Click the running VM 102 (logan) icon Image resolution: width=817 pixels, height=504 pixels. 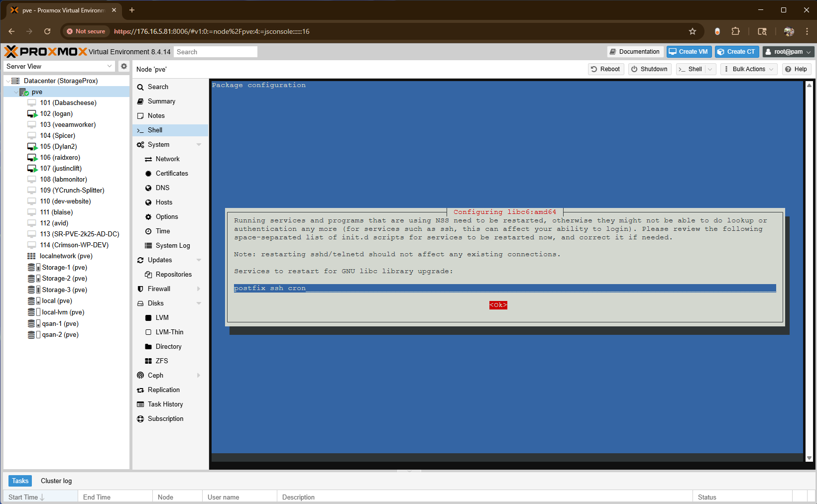click(x=32, y=114)
